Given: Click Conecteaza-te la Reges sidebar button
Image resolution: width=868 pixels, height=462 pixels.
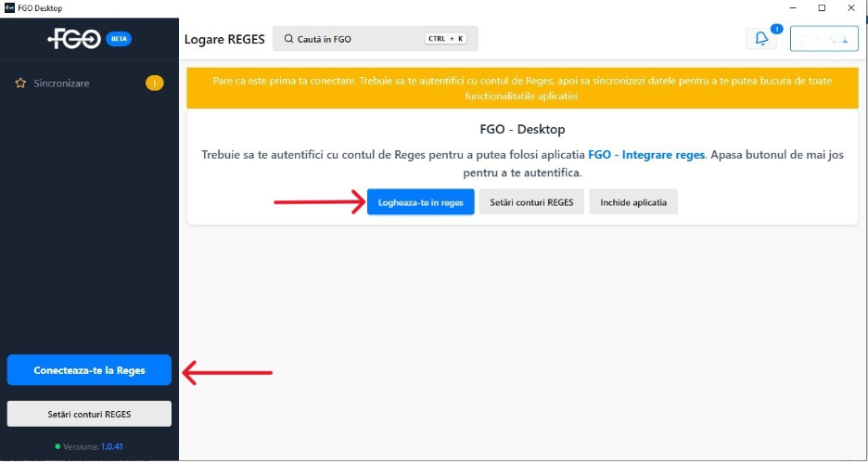Looking at the screenshot, I should [89, 370].
